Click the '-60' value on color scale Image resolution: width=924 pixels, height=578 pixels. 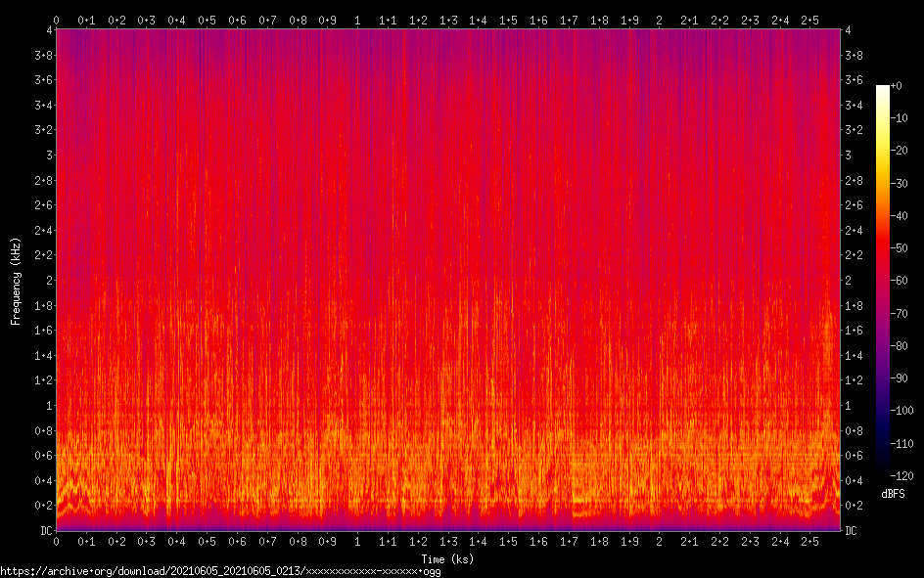tap(899, 281)
